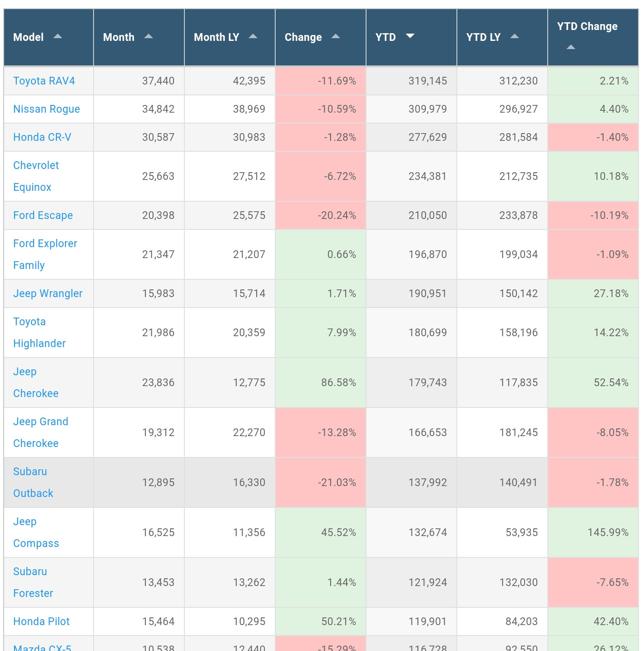Open the Nissan Rogue model page
The width and height of the screenshot is (644, 651).
(46, 109)
